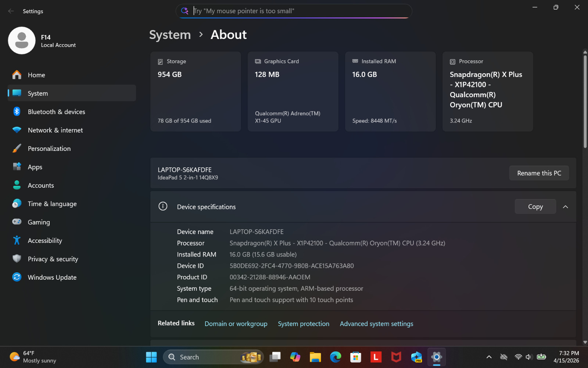Click the AI search icon in search box
Viewport: 588px width, 368px height.
pos(185,11)
